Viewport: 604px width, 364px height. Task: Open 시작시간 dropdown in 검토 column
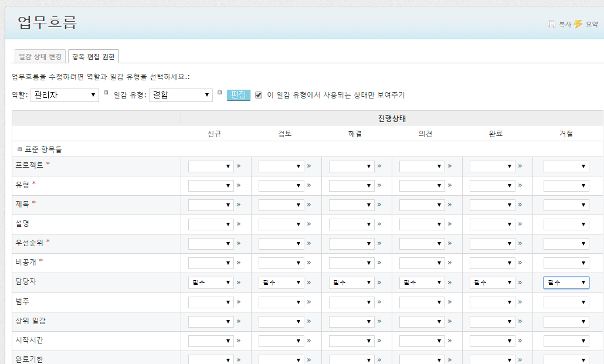[281, 341]
